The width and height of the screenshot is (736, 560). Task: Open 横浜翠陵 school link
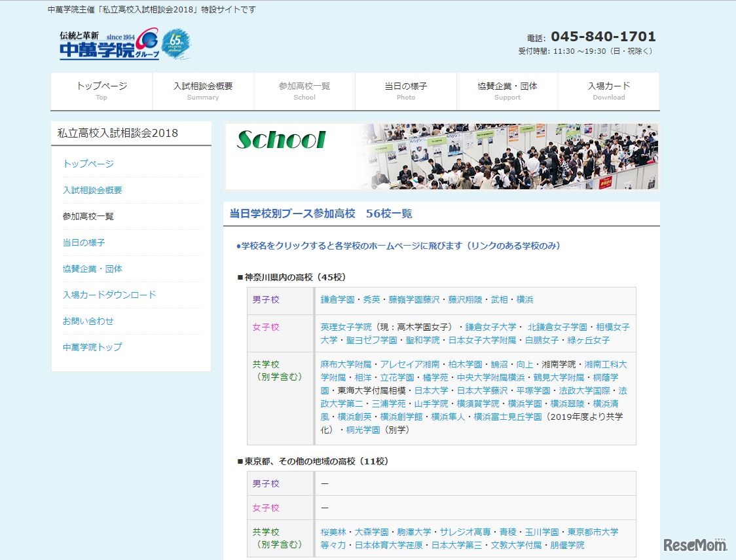click(567, 403)
